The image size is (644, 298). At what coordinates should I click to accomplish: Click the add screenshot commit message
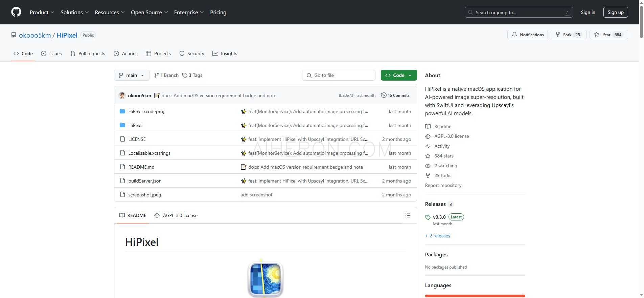pos(256,195)
